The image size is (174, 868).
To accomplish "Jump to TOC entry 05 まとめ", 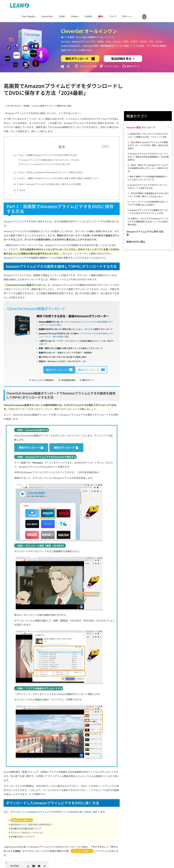I will [x=22, y=190].
